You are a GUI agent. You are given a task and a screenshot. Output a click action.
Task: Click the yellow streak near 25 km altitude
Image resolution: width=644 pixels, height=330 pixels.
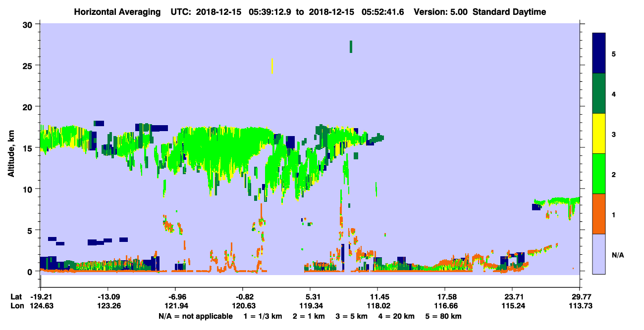(272, 66)
